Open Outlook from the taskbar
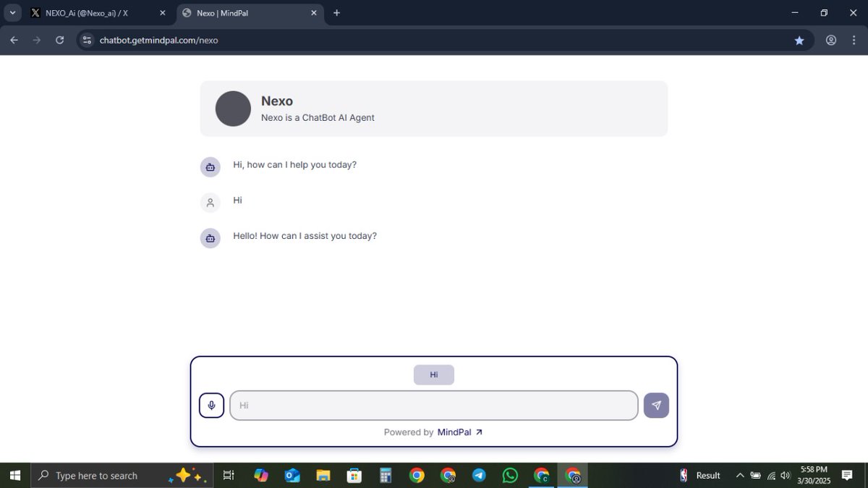 click(x=292, y=476)
